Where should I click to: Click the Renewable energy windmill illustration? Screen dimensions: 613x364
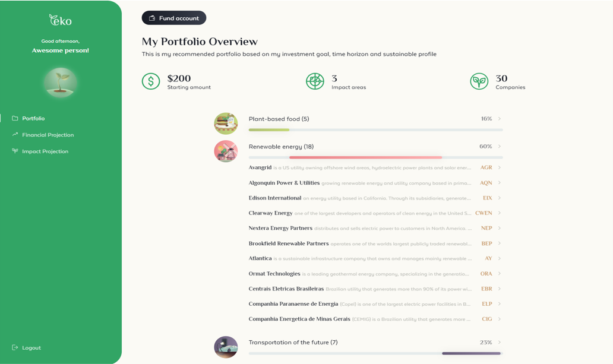(x=226, y=151)
